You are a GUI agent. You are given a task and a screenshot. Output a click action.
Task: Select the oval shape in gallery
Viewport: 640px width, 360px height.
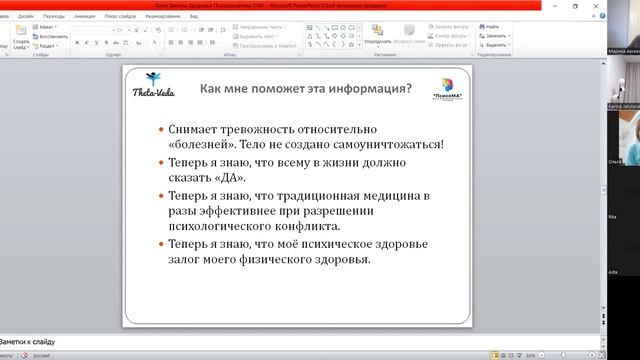pyautogui.click(x=343, y=27)
